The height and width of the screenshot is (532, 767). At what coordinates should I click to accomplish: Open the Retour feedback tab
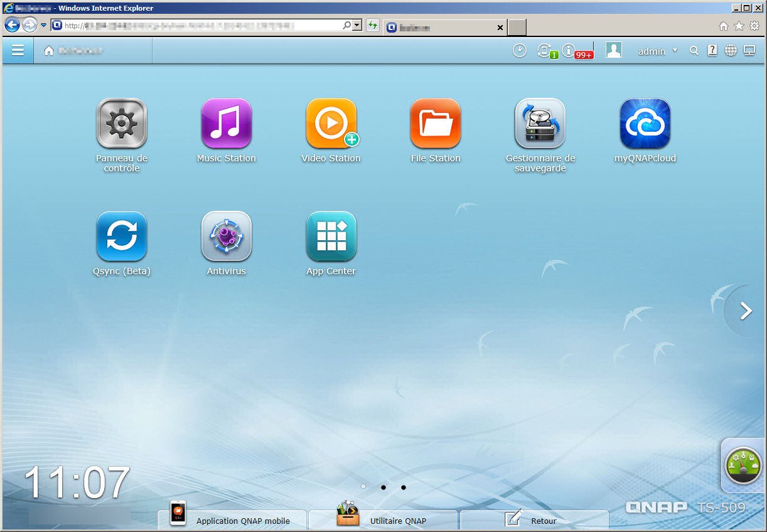tap(534, 520)
